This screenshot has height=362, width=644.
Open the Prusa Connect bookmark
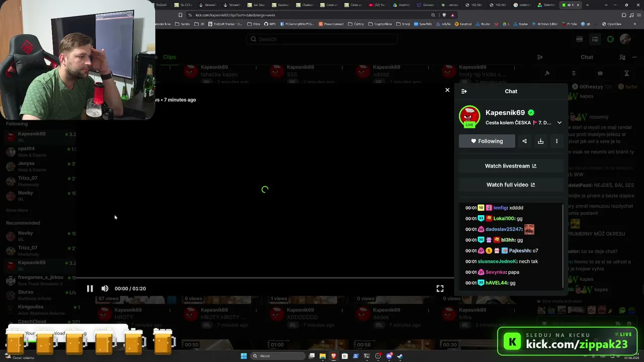coord(331,24)
